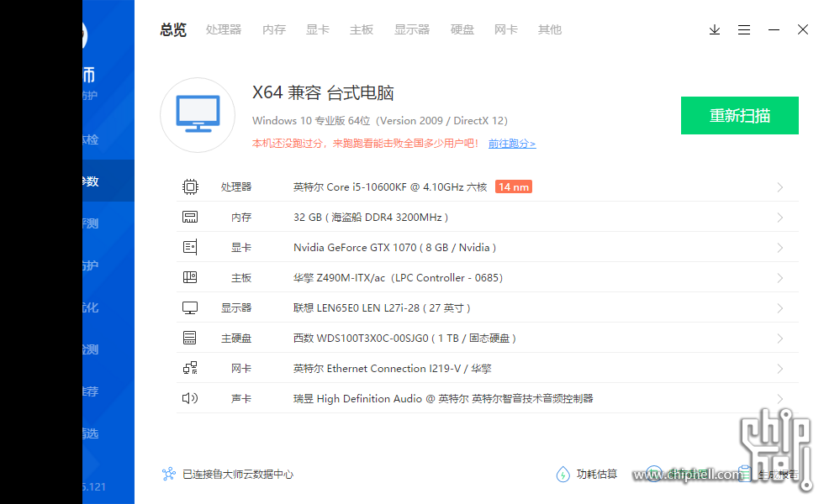Select the highlighted 参数 sidebar item
824x504 pixels.
tap(108, 181)
